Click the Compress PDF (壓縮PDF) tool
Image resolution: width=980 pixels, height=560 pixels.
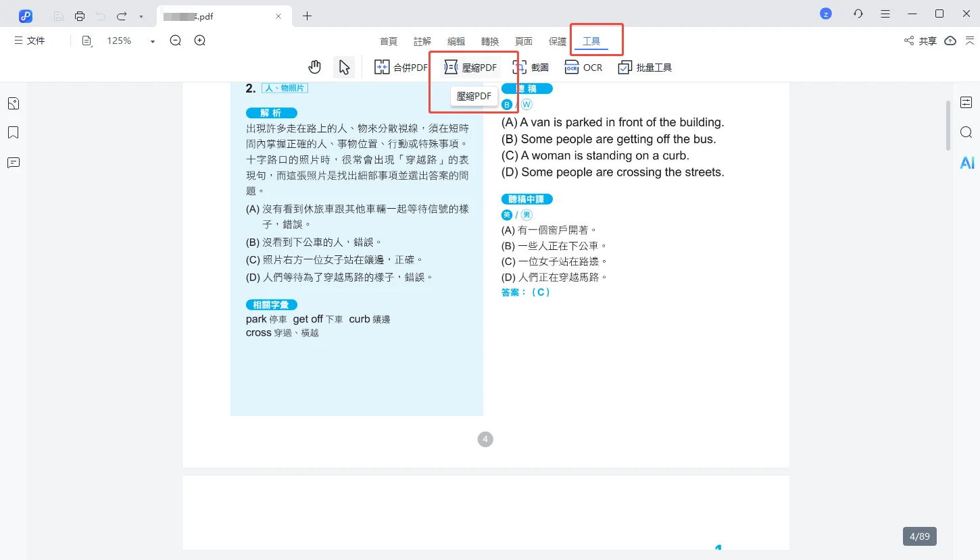470,68
